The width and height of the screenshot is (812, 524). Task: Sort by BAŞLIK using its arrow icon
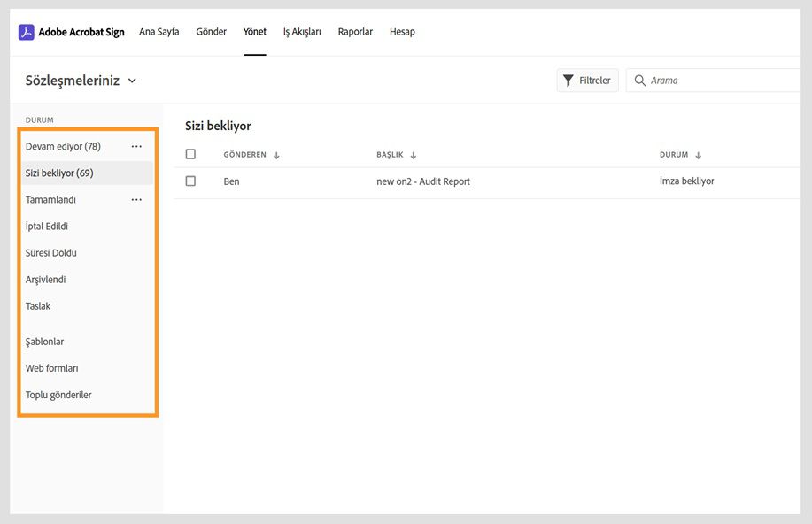pyautogui.click(x=413, y=153)
